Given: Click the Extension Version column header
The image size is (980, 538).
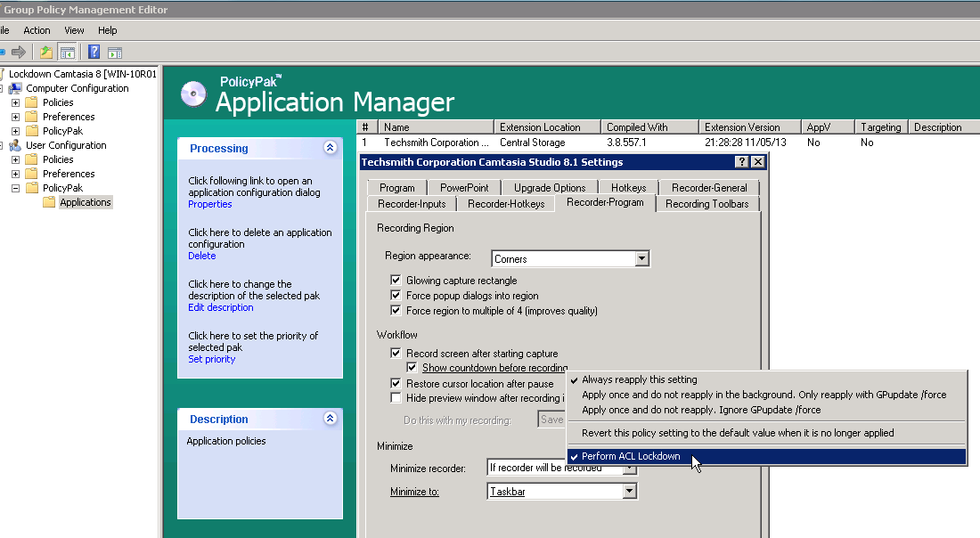Looking at the screenshot, I should point(749,126).
